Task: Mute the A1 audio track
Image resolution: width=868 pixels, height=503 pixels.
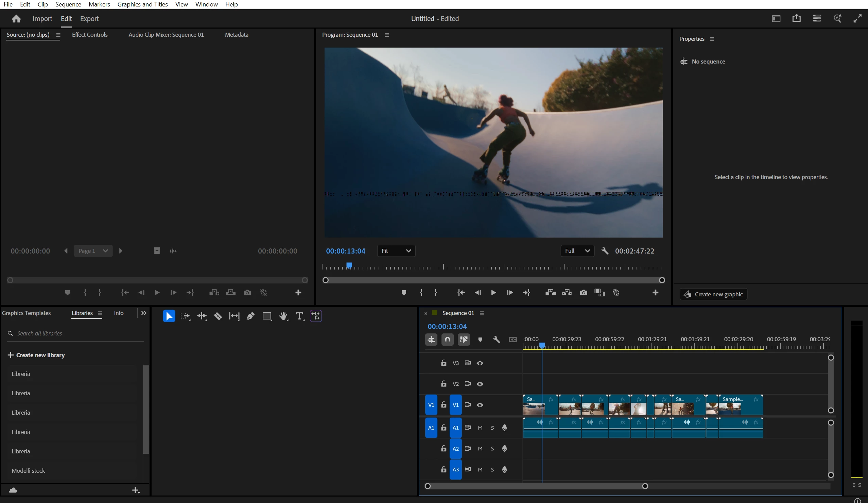Action: coord(480,428)
